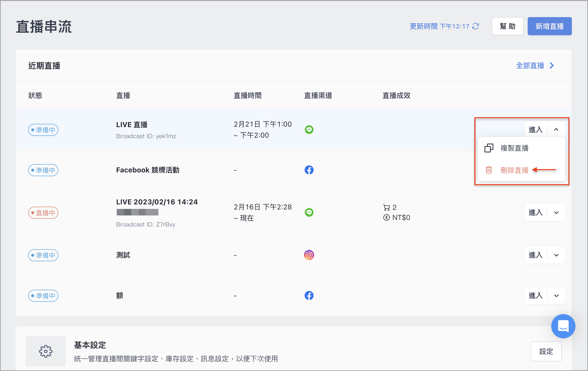Viewport: 588px width, 371px height.
Task: Expand the dropdown arrow for 額 row
Action: click(556, 296)
